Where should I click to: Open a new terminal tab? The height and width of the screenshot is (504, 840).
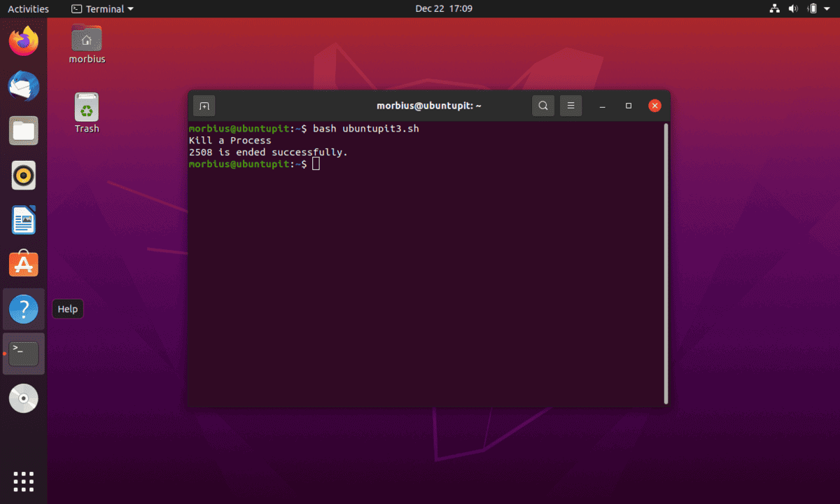click(x=204, y=105)
